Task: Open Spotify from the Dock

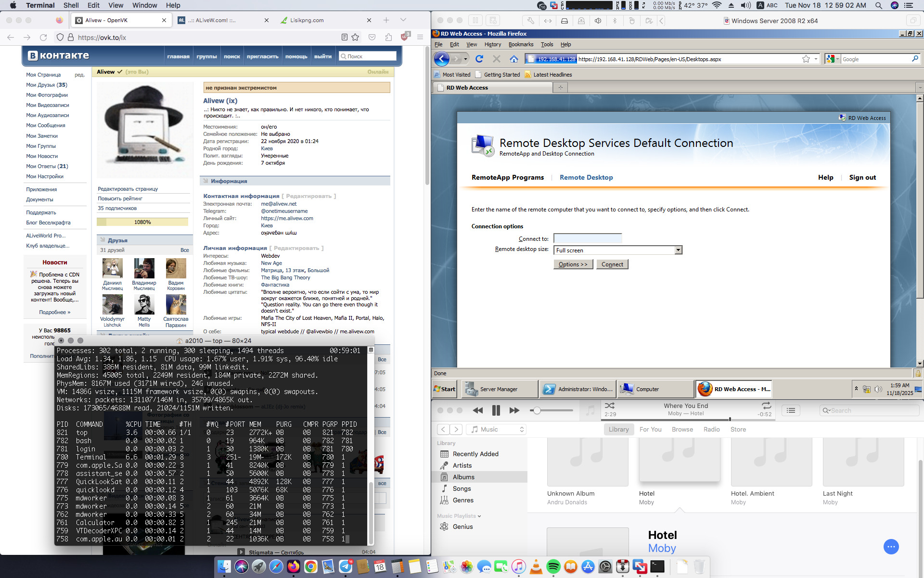Action: pos(553,567)
